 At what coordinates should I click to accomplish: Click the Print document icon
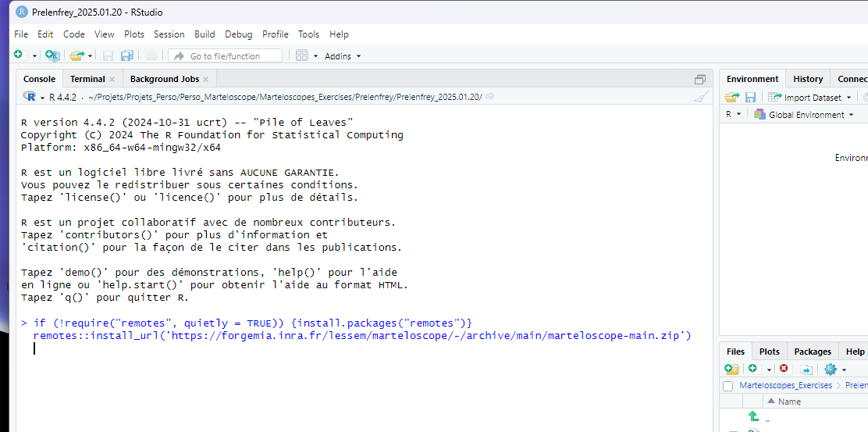(151, 55)
